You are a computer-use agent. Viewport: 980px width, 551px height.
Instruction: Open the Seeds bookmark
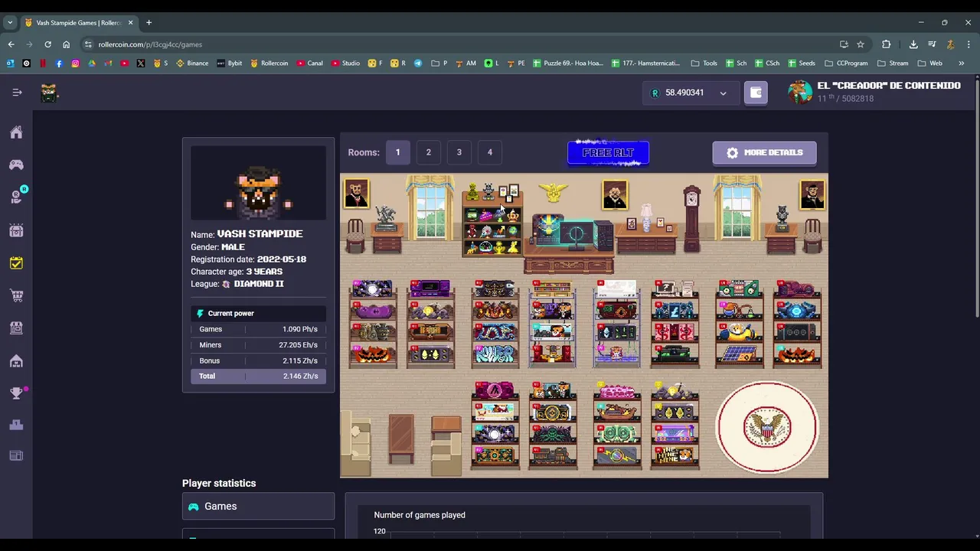point(801,64)
